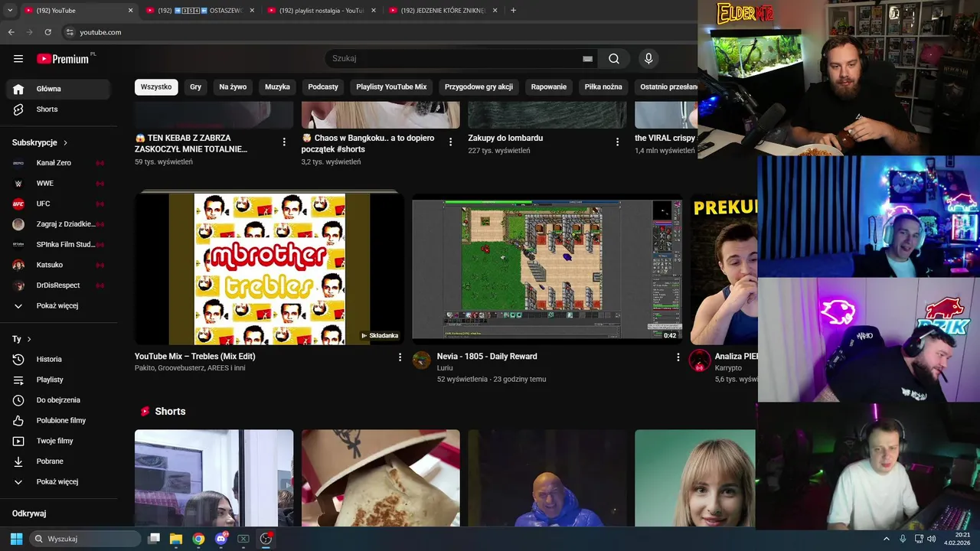
Task: Open Ty section chevron
Action: (x=29, y=339)
